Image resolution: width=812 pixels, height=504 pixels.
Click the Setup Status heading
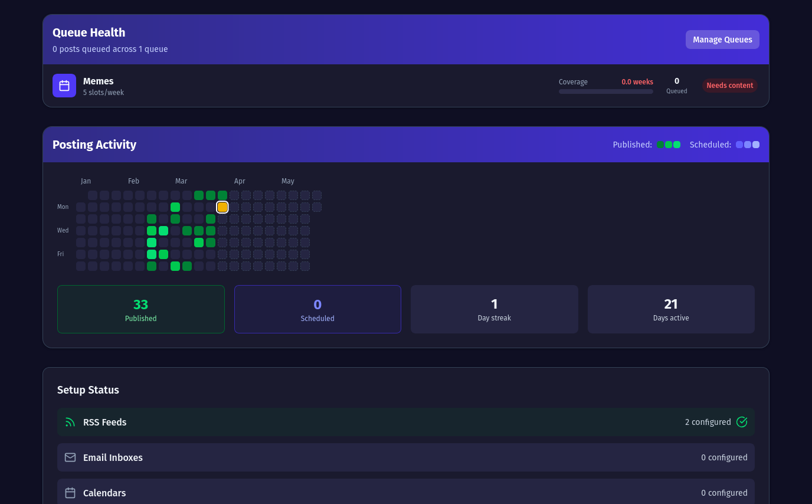(88, 390)
